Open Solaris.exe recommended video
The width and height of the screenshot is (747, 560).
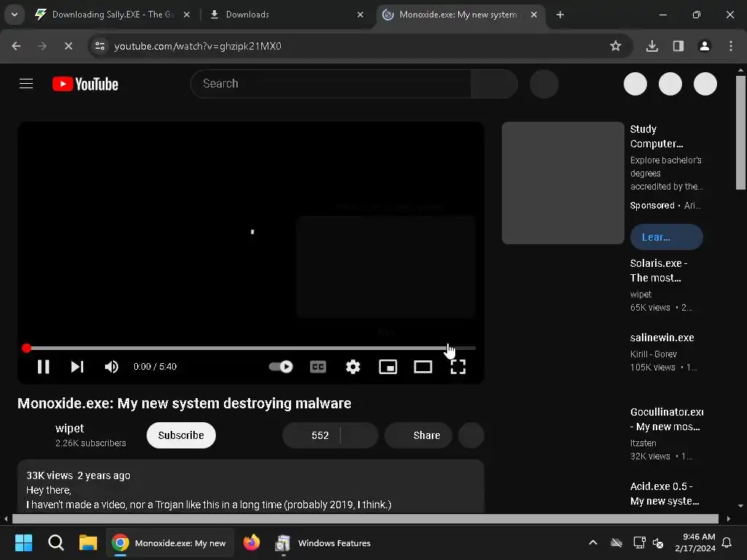[x=659, y=271]
